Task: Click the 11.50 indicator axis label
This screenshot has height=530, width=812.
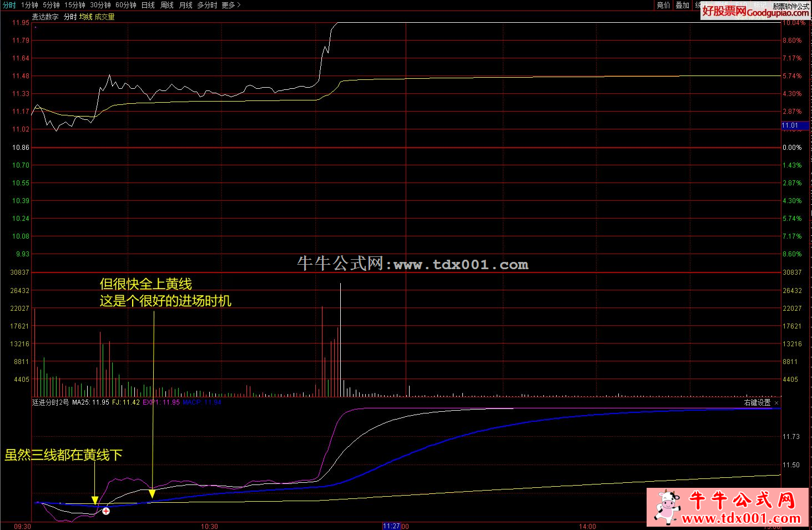Action: point(791,465)
